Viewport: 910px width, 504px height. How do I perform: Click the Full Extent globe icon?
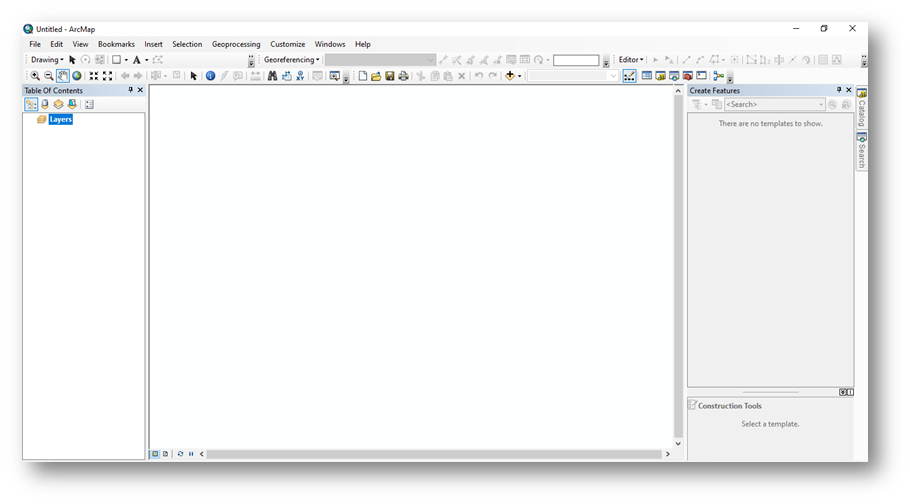(77, 76)
